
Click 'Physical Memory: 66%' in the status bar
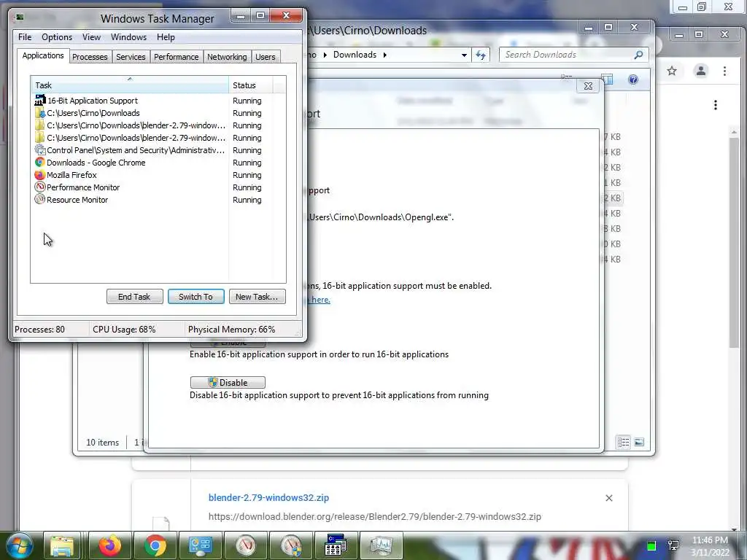(x=231, y=330)
